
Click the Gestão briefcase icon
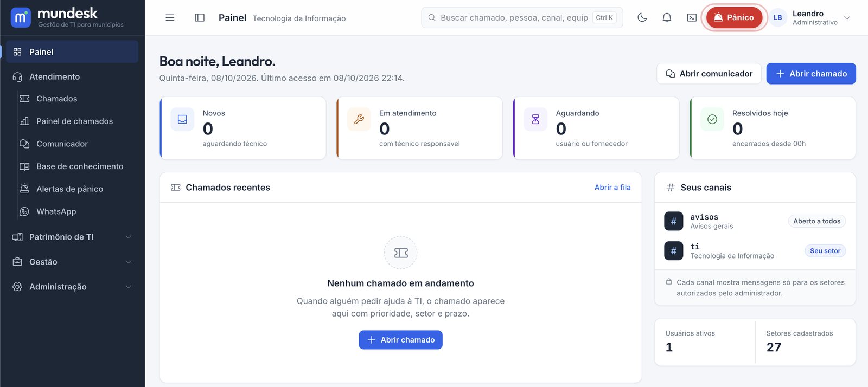point(17,262)
